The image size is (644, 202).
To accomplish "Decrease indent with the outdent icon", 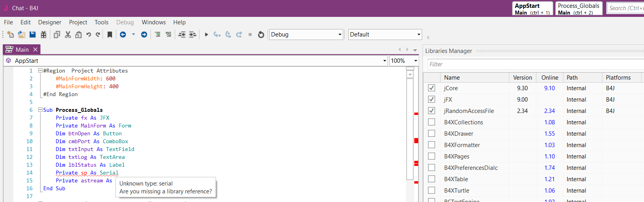I will [x=182, y=35].
